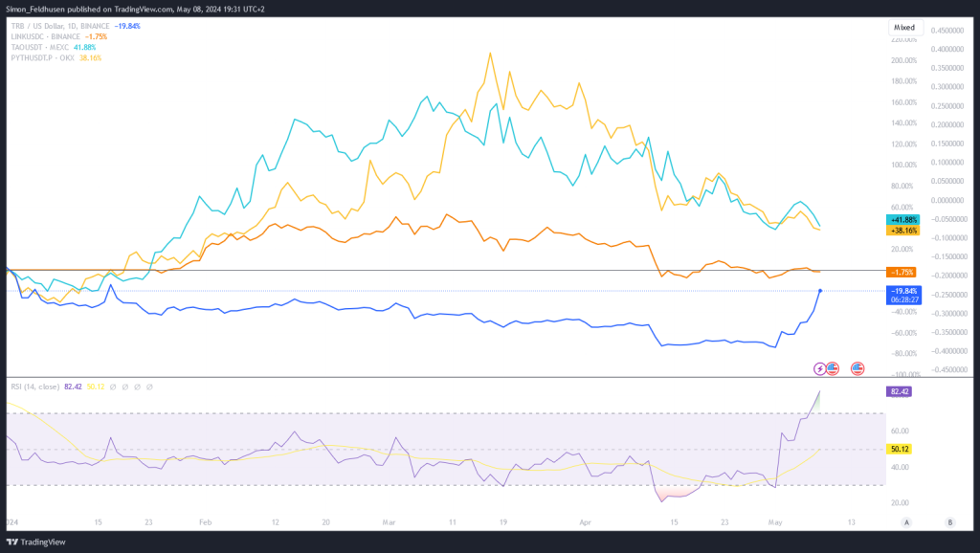Click the TradingView logo at the bottom
Image resolution: width=980 pixels, height=553 pixels.
(x=35, y=542)
